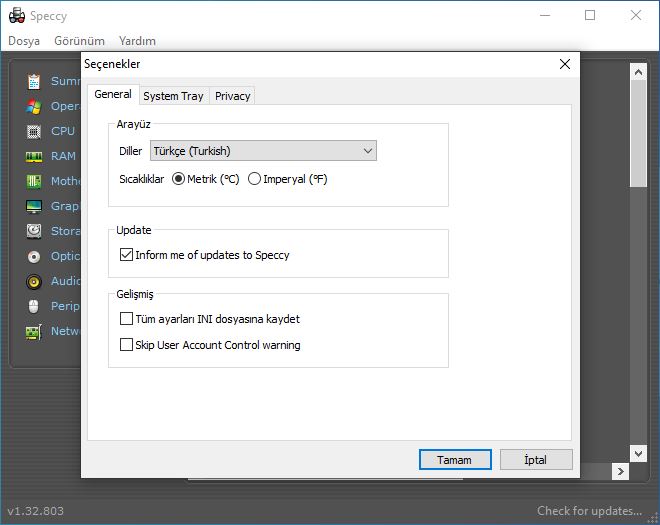Image resolution: width=660 pixels, height=525 pixels.
Task: Cancel with the İptal button
Action: point(536,459)
